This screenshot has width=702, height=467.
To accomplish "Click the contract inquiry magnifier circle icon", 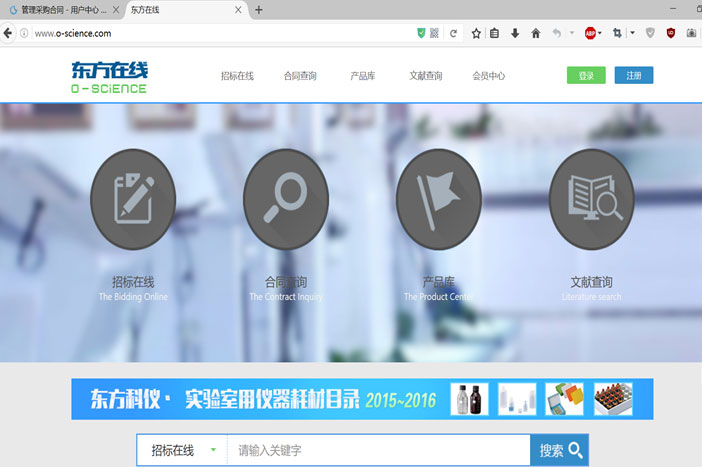I will 286,199.
